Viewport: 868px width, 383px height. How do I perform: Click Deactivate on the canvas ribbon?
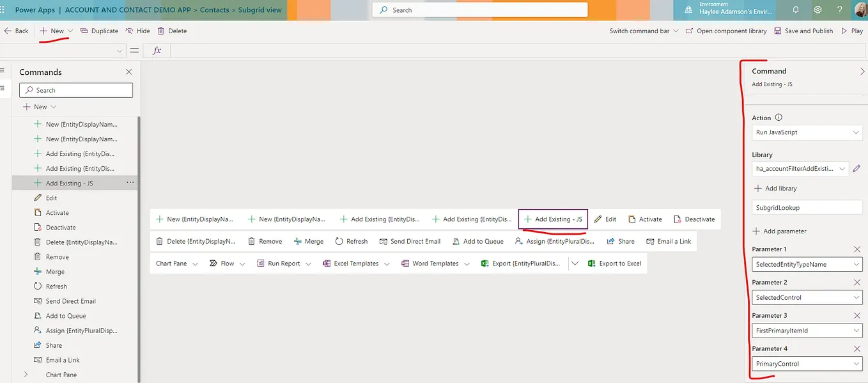click(x=694, y=219)
